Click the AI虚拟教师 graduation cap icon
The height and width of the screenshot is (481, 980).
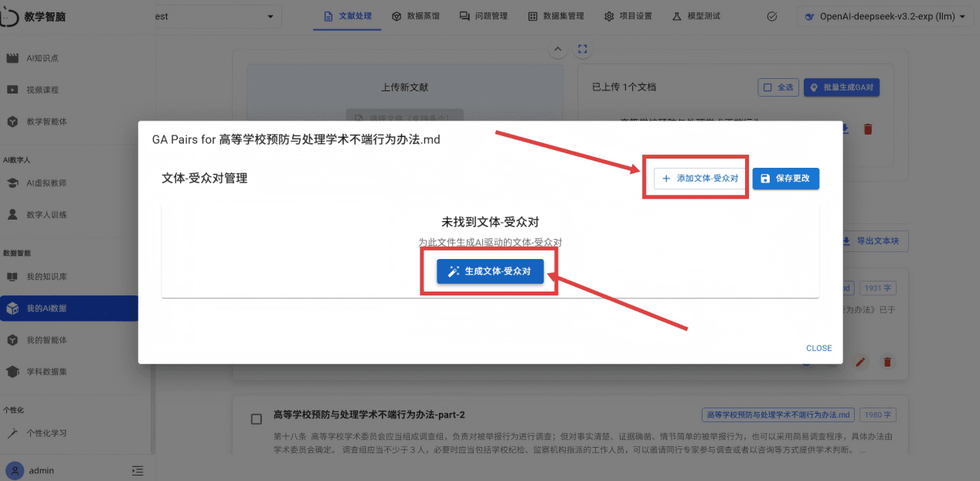click(x=12, y=183)
